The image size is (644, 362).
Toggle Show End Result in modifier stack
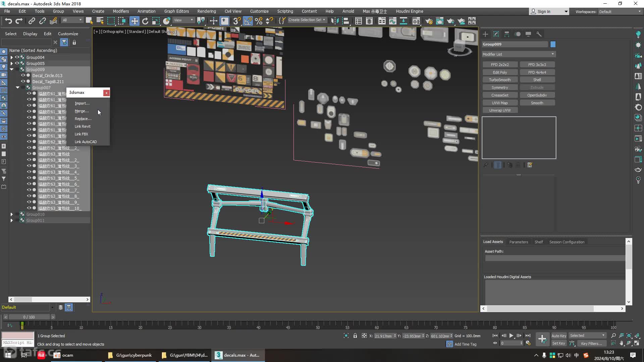tap(498, 165)
